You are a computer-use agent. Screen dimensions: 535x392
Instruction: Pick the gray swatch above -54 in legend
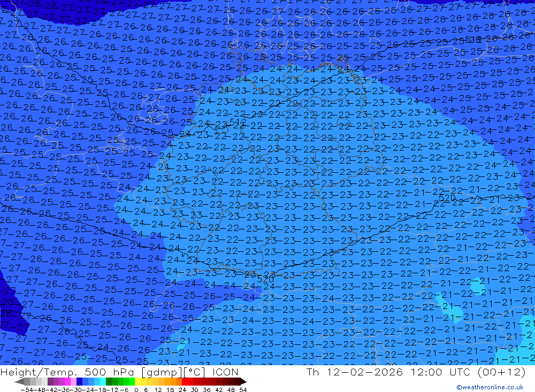pos(27,382)
